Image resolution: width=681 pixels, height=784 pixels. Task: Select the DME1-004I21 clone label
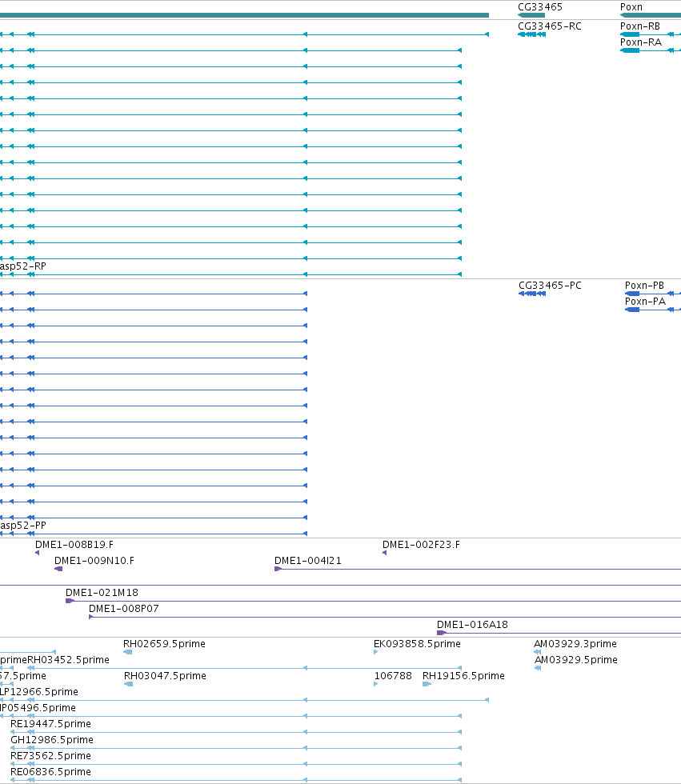coord(308,561)
